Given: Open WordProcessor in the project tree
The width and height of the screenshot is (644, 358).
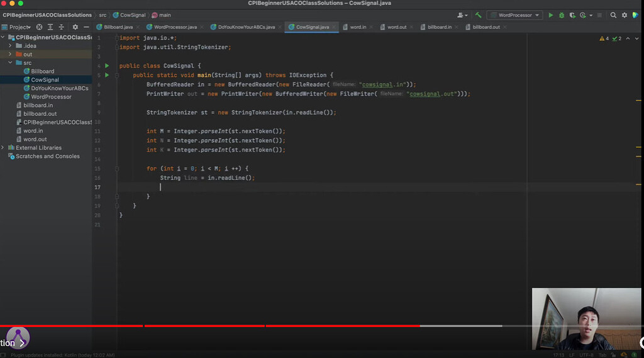Looking at the screenshot, I should (x=51, y=97).
